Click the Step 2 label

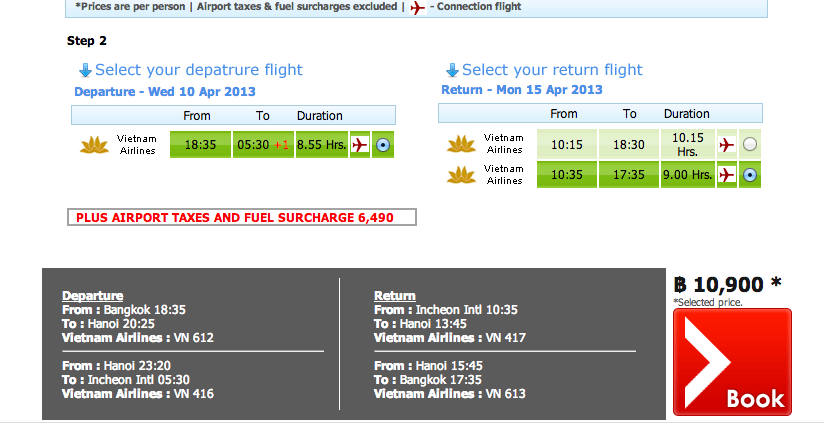[87, 41]
